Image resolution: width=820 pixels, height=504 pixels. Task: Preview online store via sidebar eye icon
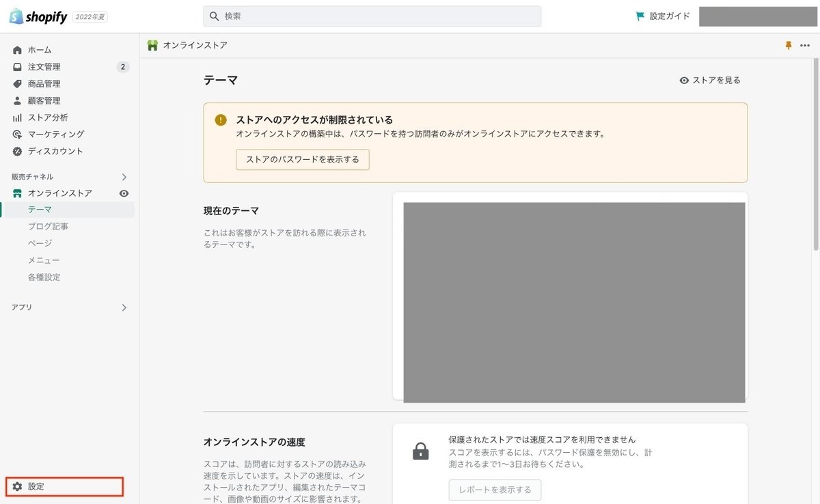coord(124,193)
